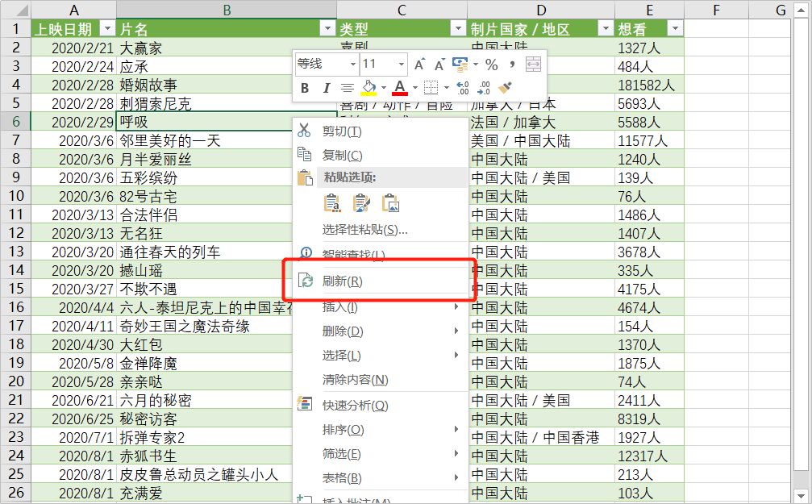
Task: Click the decrease font size icon
Action: click(x=439, y=65)
